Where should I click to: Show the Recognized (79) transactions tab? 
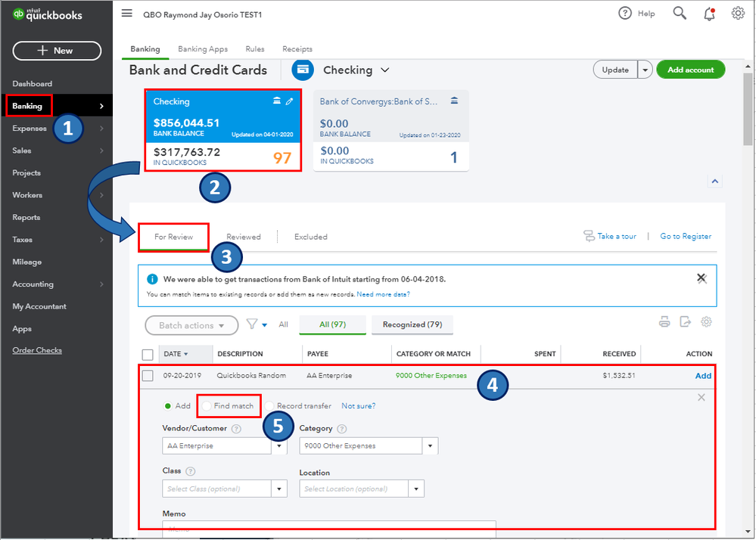coord(412,324)
